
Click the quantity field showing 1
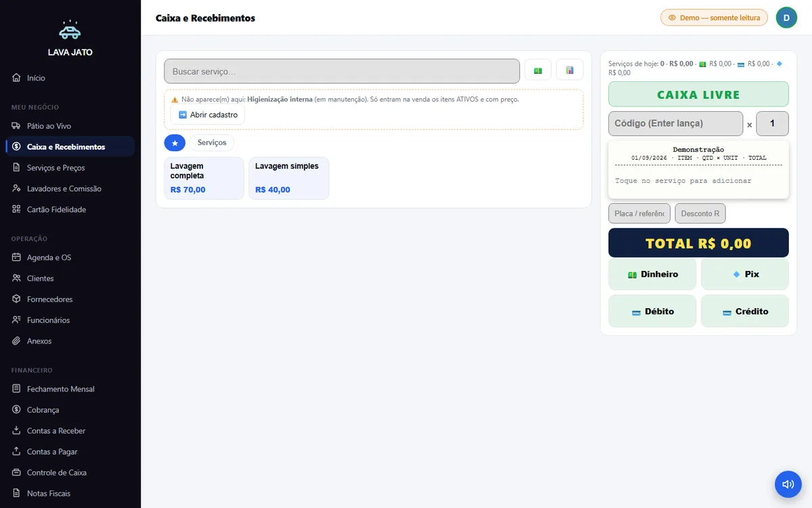coord(772,123)
